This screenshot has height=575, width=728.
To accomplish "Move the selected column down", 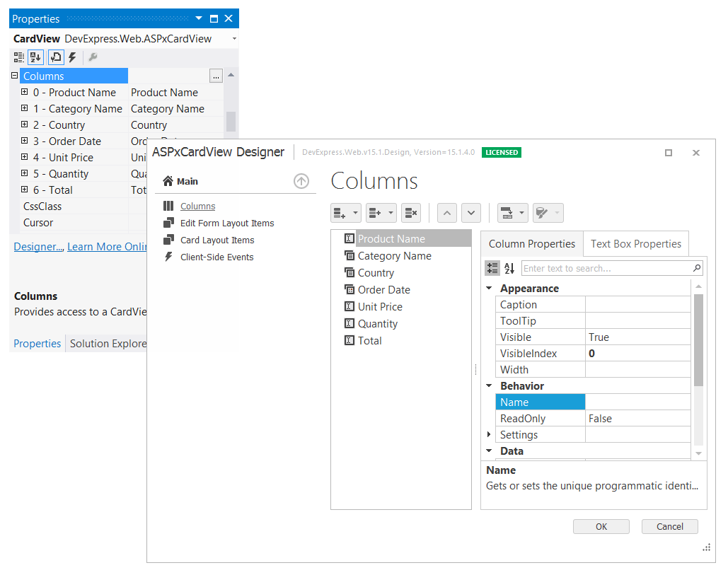I will 471,213.
